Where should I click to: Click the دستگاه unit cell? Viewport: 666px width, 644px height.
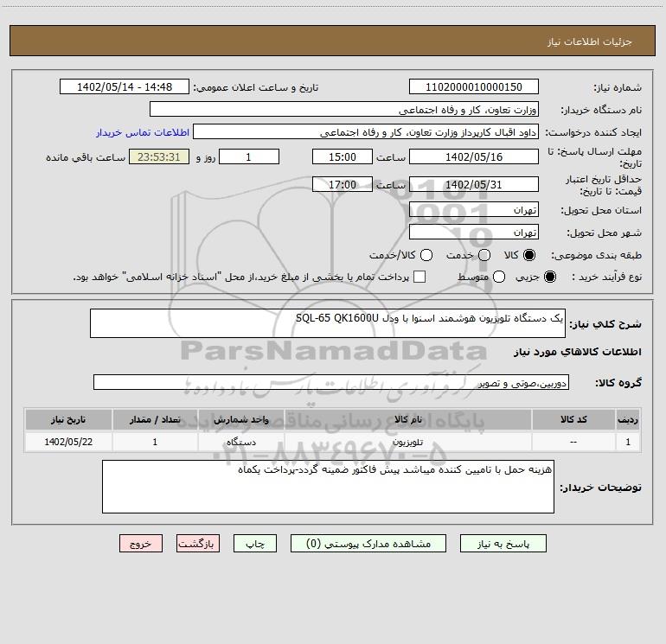[240, 442]
